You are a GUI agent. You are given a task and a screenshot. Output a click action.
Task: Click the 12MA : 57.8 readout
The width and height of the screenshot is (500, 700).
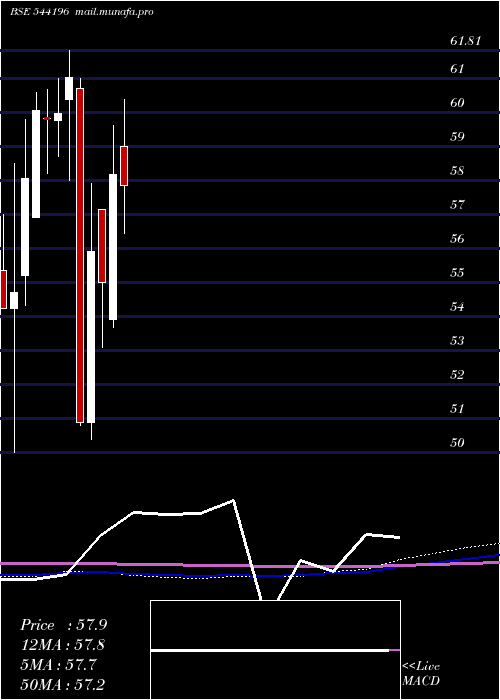click(x=63, y=645)
